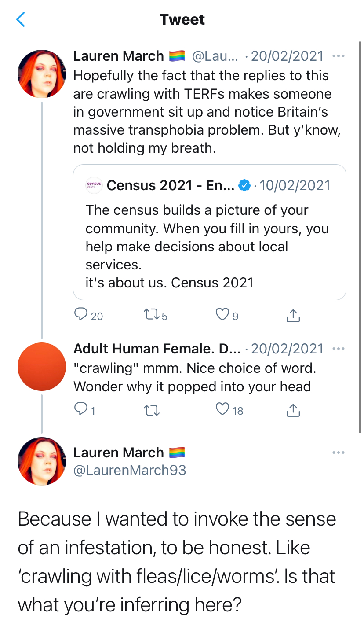Go back using the blue arrow

pos(21,20)
